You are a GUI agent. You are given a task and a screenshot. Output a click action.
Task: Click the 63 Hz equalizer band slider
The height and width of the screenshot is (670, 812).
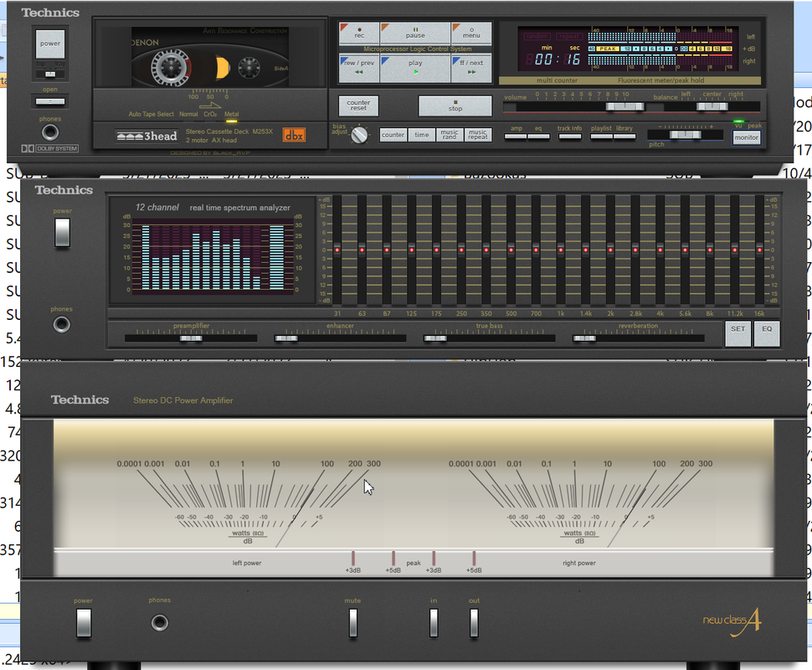coord(362,250)
